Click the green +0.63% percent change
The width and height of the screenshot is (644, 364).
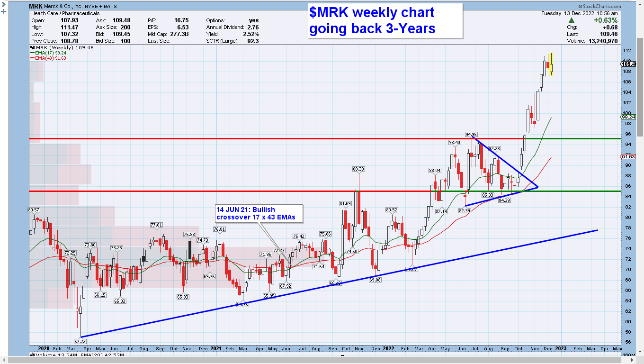pyautogui.click(x=606, y=20)
